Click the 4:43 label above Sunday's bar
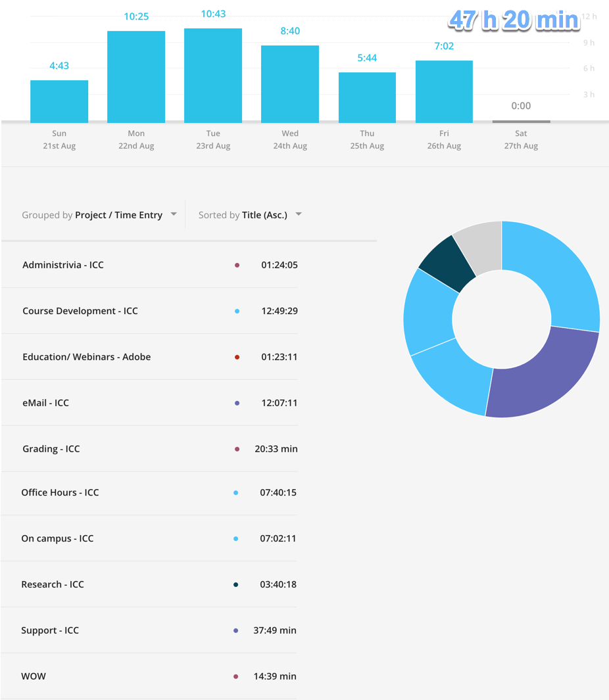Screen dimensions: 609x700 (59, 66)
